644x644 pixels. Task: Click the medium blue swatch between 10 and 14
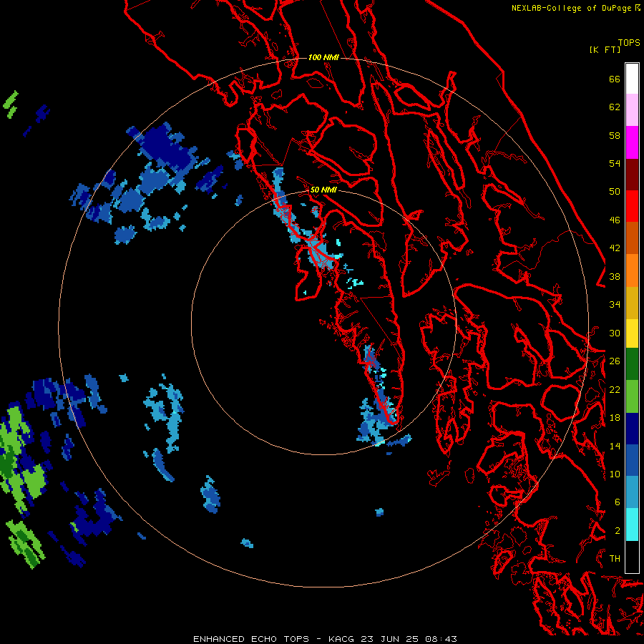pyautogui.click(x=632, y=460)
